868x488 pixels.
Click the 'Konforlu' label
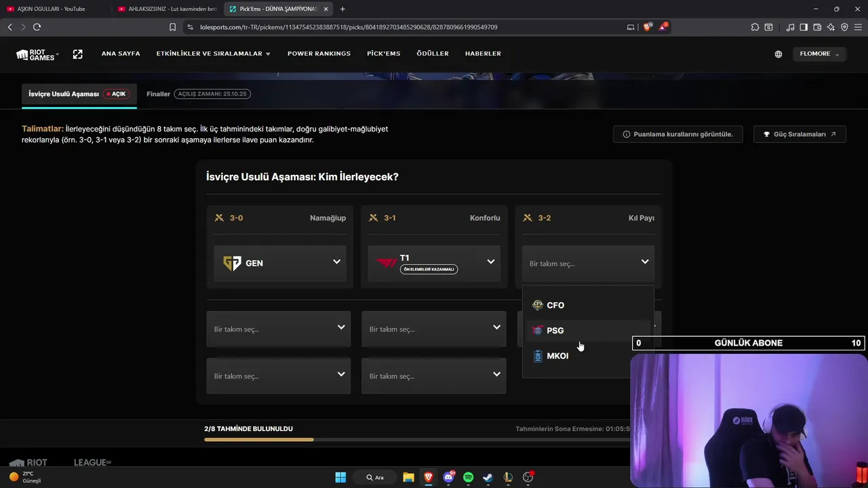click(x=485, y=218)
